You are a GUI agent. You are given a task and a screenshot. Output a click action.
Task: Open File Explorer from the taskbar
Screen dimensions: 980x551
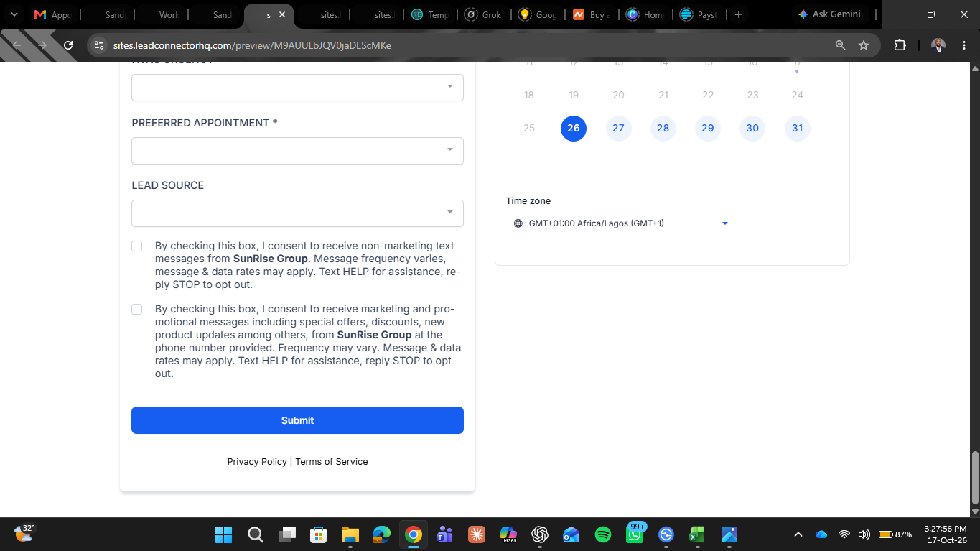[x=350, y=534]
